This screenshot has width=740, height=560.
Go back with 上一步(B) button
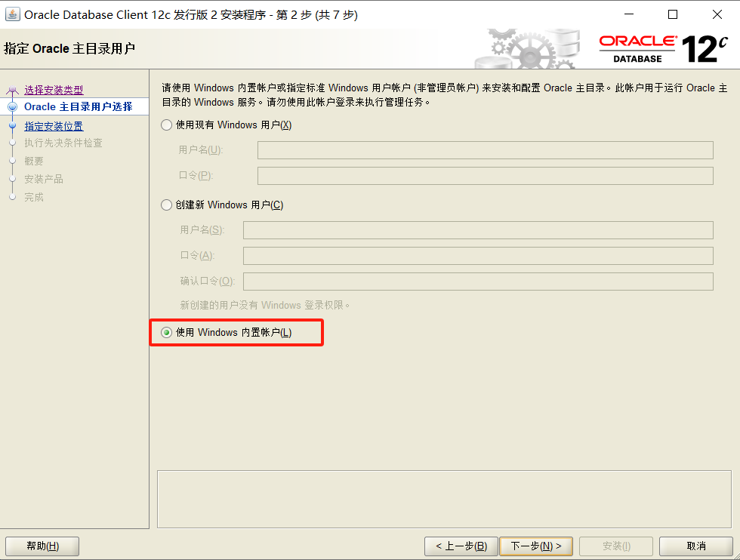click(461, 546)
